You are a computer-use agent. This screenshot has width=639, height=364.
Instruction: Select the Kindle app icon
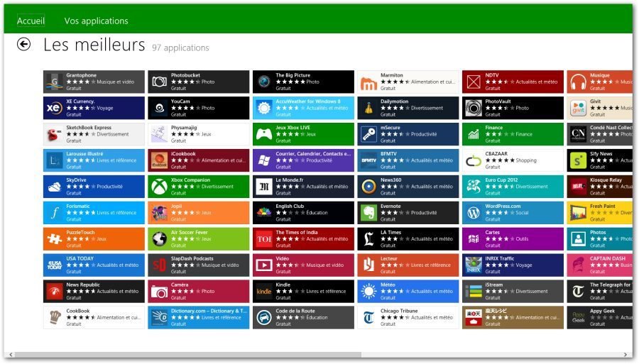click(263, 292)
